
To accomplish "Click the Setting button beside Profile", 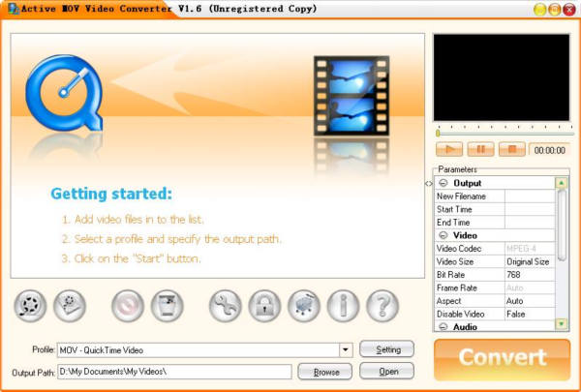I will coord(386,349).
